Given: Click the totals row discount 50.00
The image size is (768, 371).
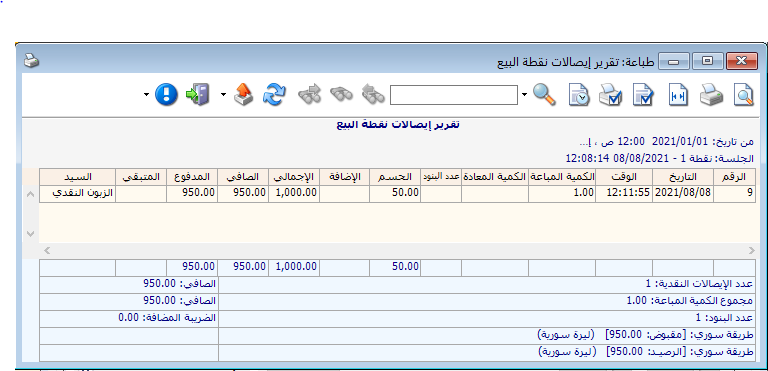Looking at the screenshot, I should [395, 267].
